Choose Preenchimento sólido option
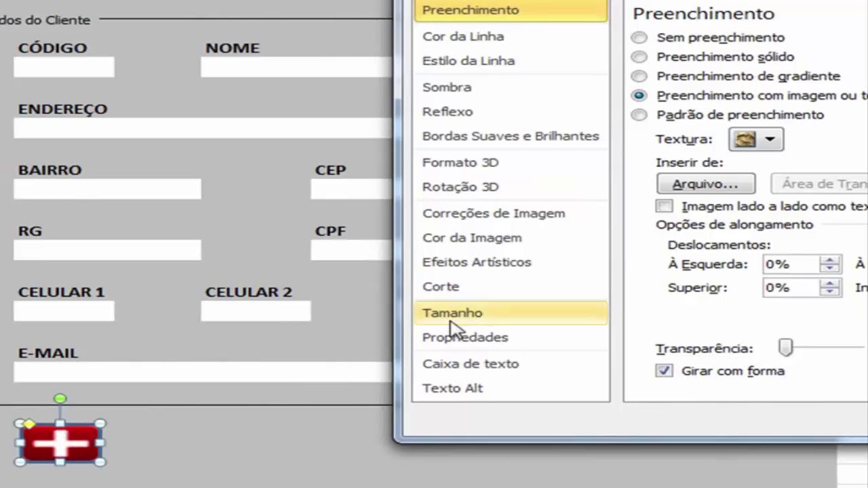This screenshot has width=868, height=488. click(x=639, y=57)
